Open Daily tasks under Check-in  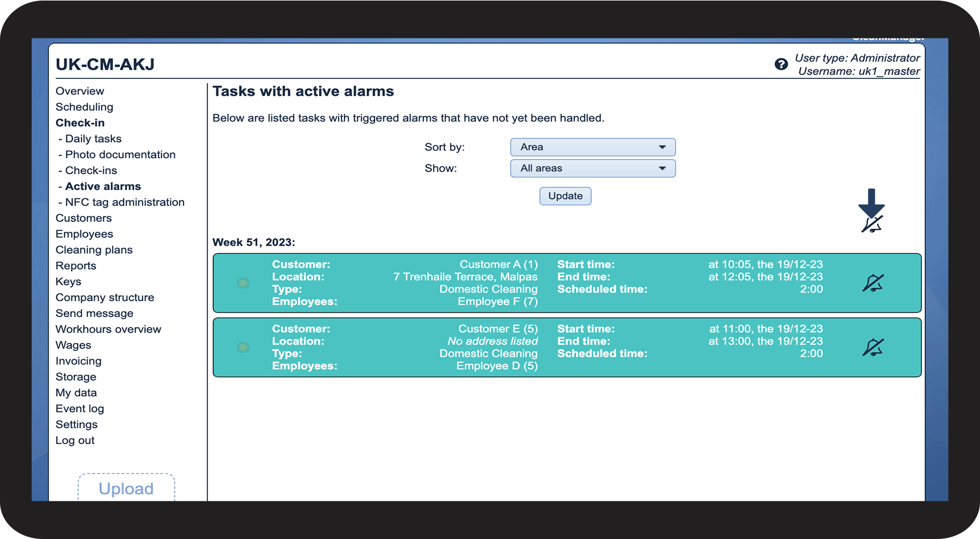click(93, 139)
